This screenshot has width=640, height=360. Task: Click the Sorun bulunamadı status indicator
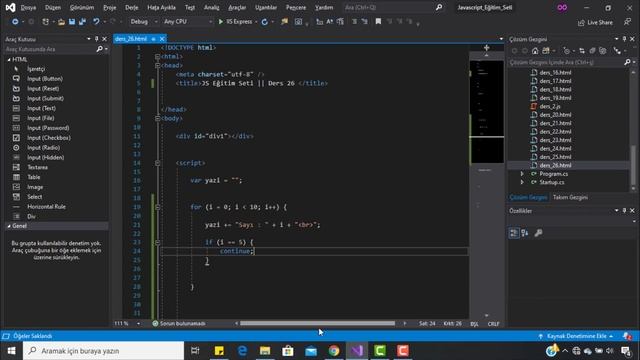point(179,323)
